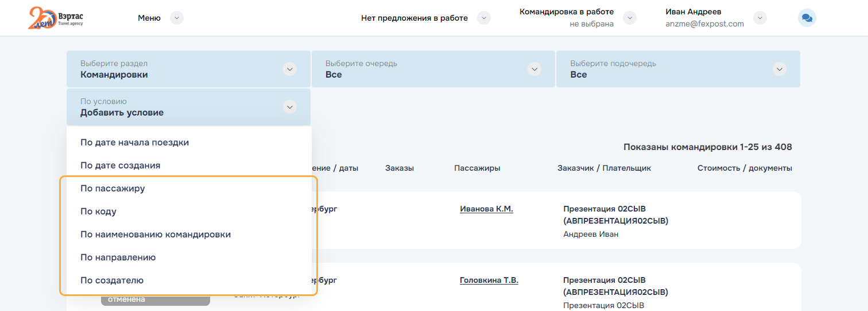The image size is (868, 311).
Task: Open passenger link Иванова К.М.
Action: 486,209
